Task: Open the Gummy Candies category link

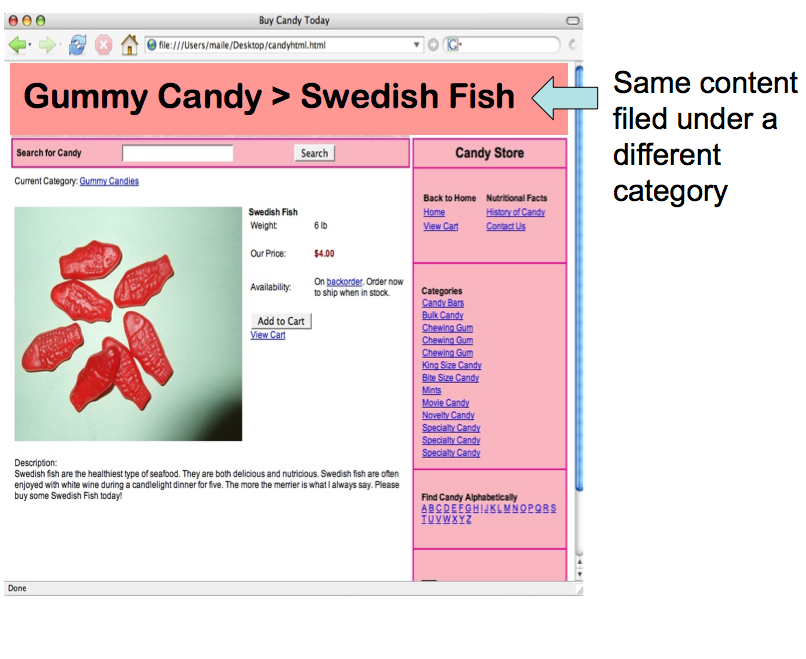Action: pos(112,181)
